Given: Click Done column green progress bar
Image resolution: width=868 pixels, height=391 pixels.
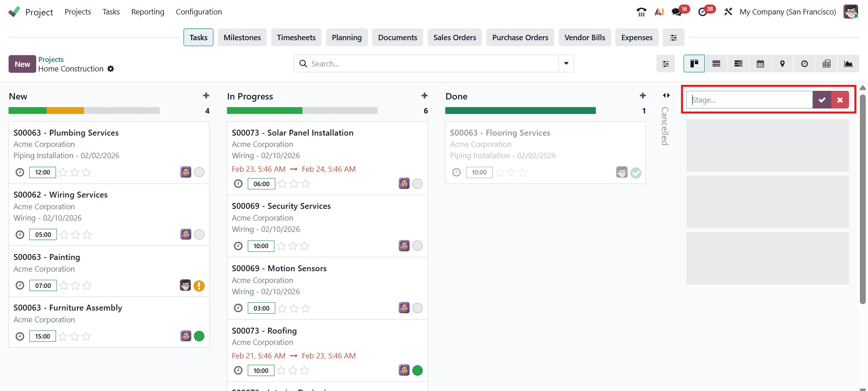Looking at the screenshot, I should point(520,110).
